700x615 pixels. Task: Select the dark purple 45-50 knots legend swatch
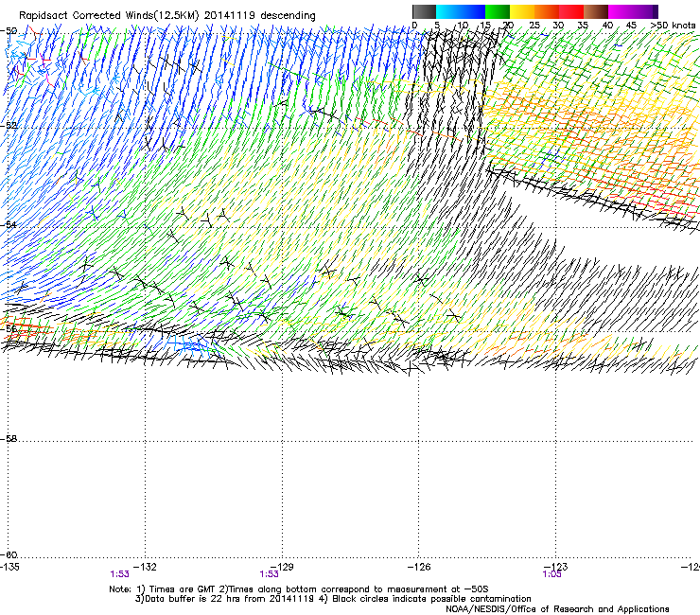click(645, 11)
